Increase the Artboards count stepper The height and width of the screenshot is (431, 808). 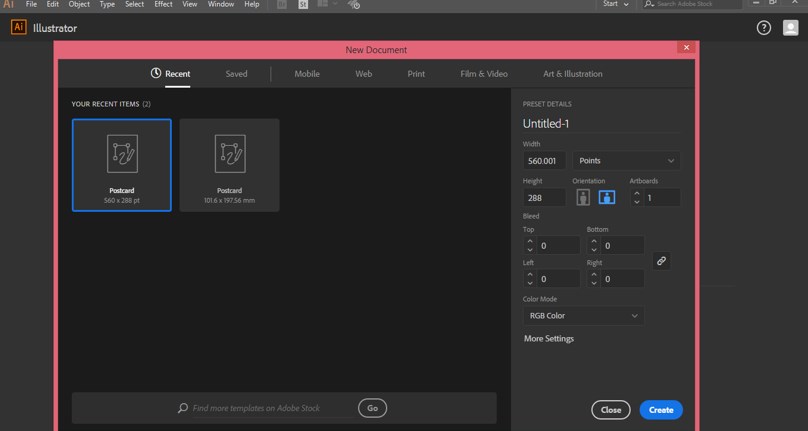coord(637,193)
